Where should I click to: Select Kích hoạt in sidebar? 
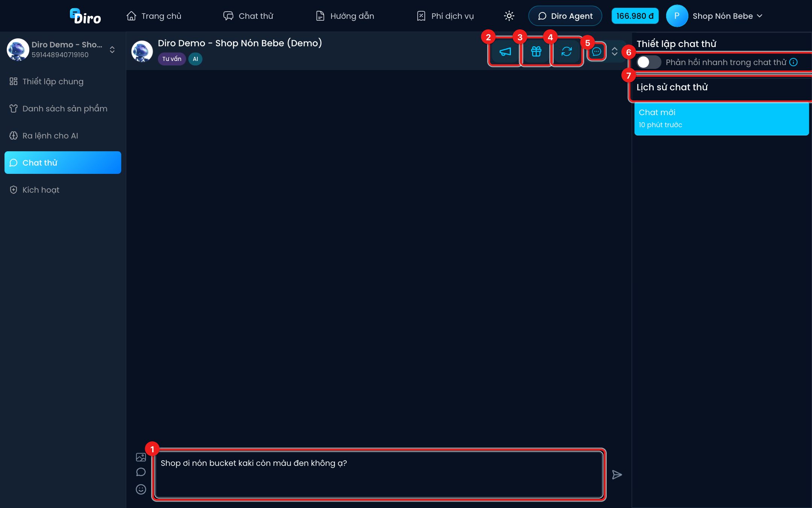click(x=63, y=190)
